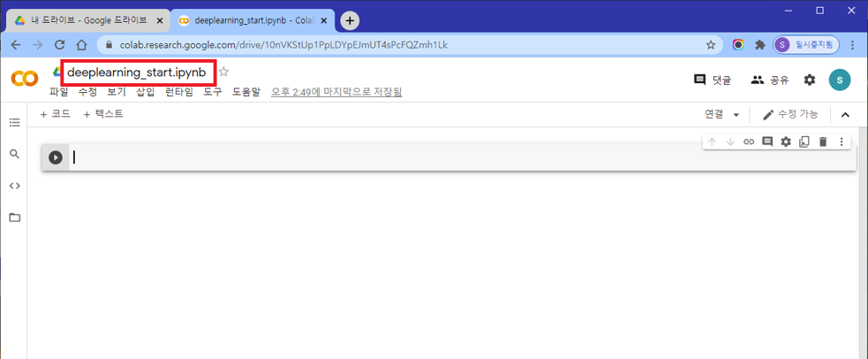This screenshot has height=359, width=868.
Task: Run the empty code cell
Action: coord(56,157)
